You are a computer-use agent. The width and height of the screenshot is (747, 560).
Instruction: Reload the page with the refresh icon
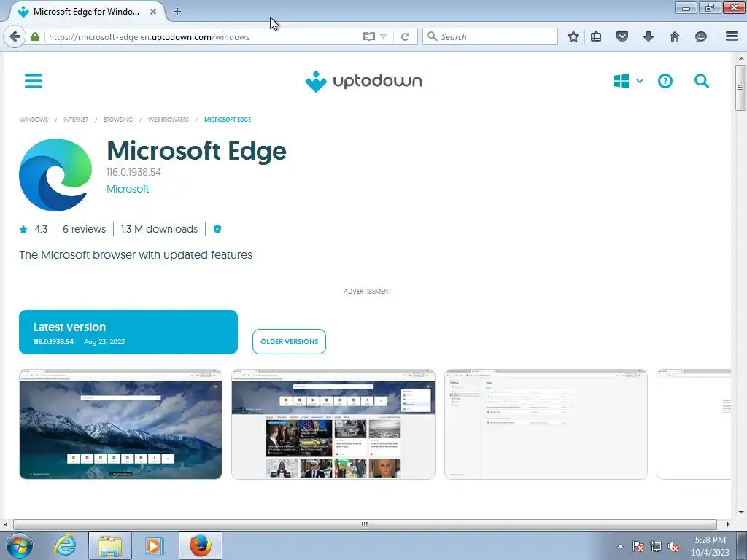pyautogui.click(x=406, y=36)
